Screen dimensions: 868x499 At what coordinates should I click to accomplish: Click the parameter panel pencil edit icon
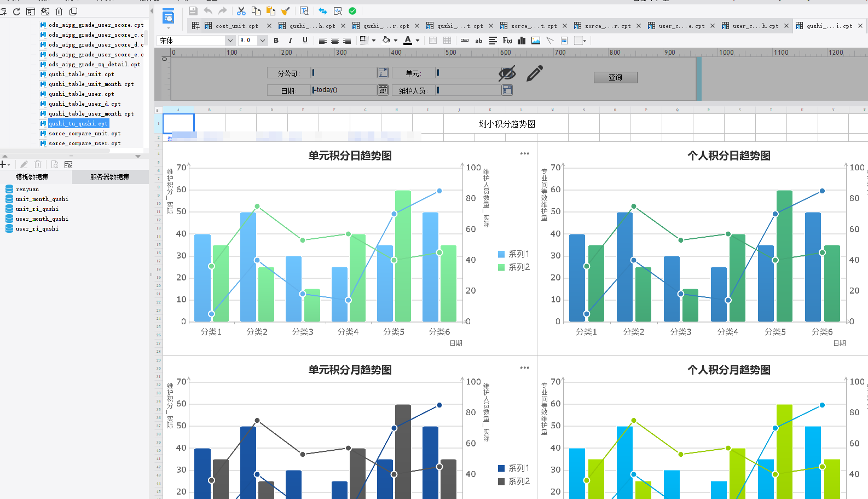[535, 73]
